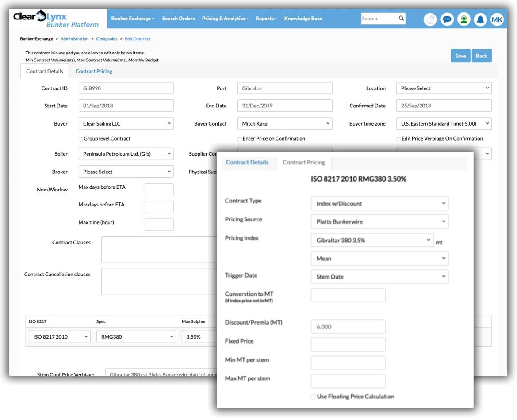Click the Max days before ETA field
This screenshot has height=420, width=517.
point(159,189)
